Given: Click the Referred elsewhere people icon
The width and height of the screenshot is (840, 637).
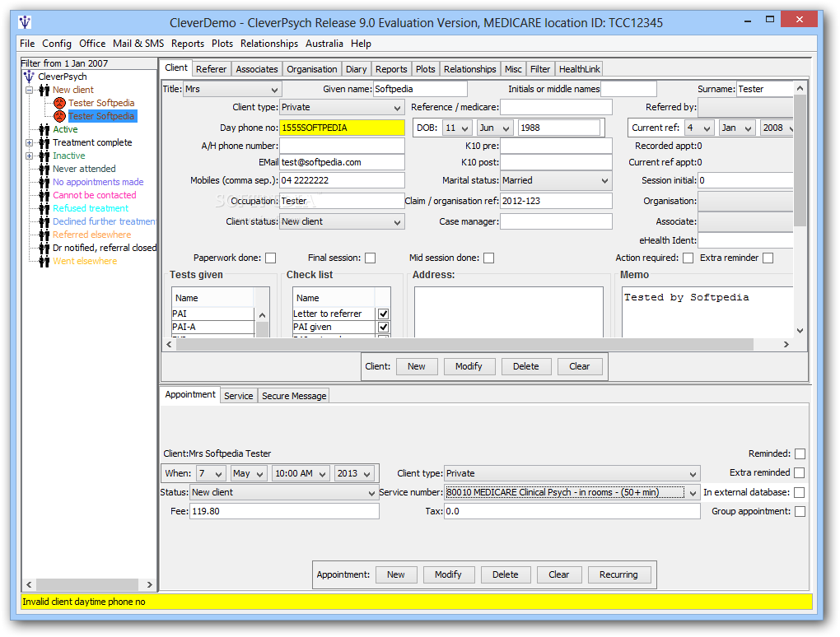Looking at the screenshot, I should click(44, 235).
